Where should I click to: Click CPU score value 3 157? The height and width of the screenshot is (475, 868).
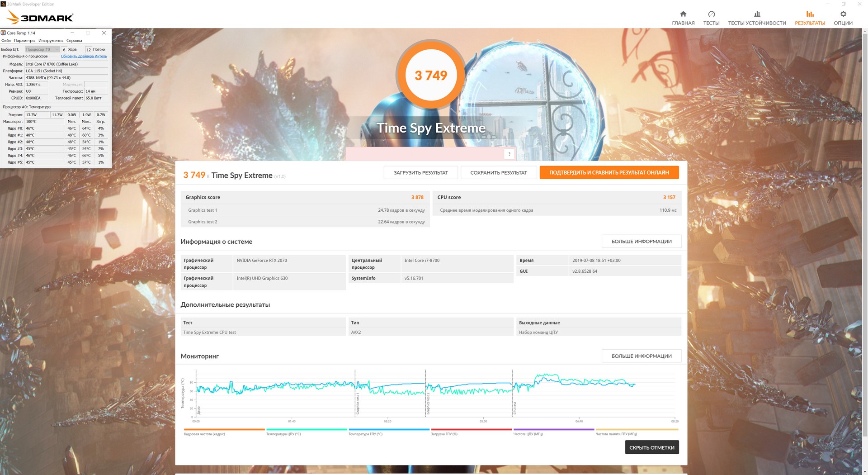(669, 197)
